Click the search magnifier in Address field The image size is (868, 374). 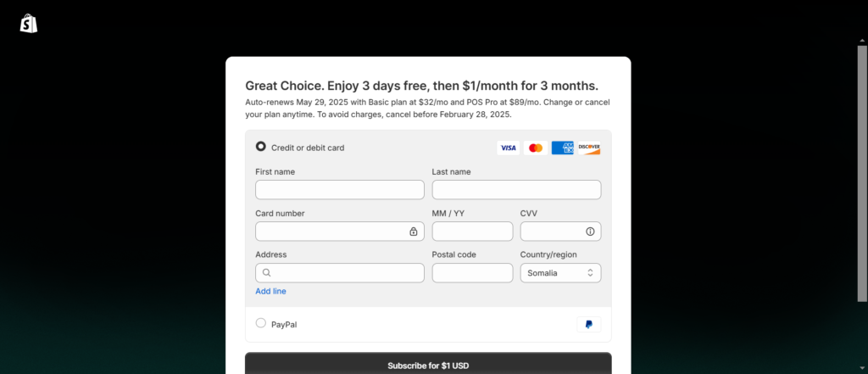click(x=266, y=272)
